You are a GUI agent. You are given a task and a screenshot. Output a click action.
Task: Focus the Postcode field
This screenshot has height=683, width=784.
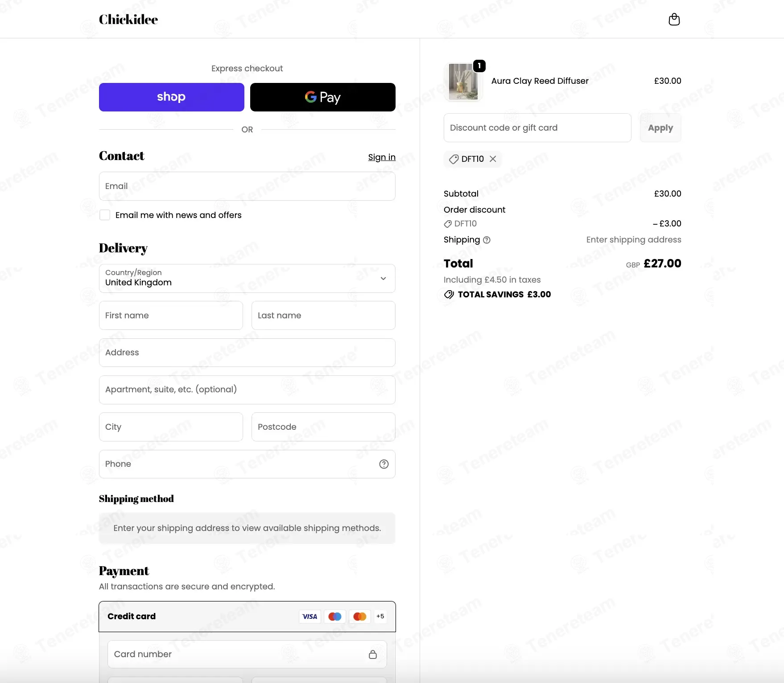(323, 427)
